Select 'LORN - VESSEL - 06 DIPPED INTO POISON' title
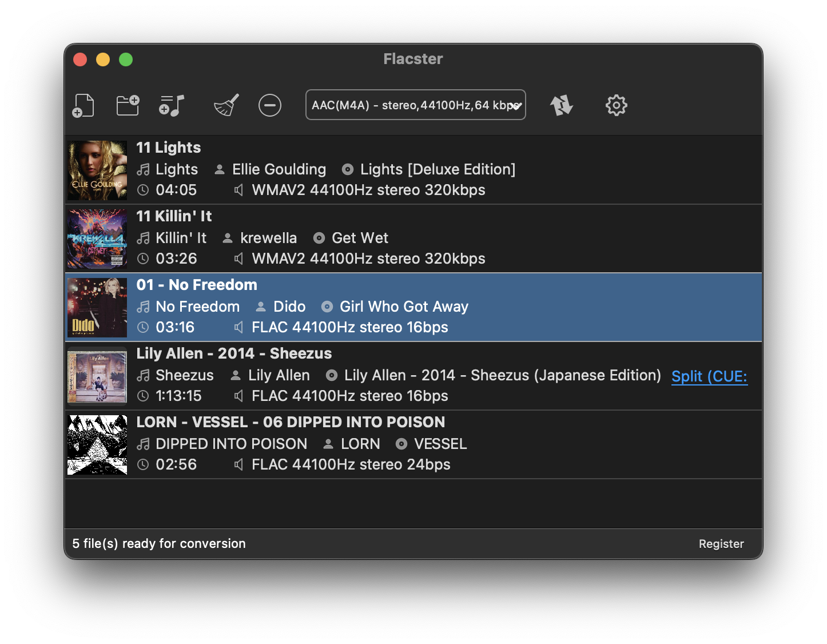Viewport: 827px width, 644px height. [291, 422]
